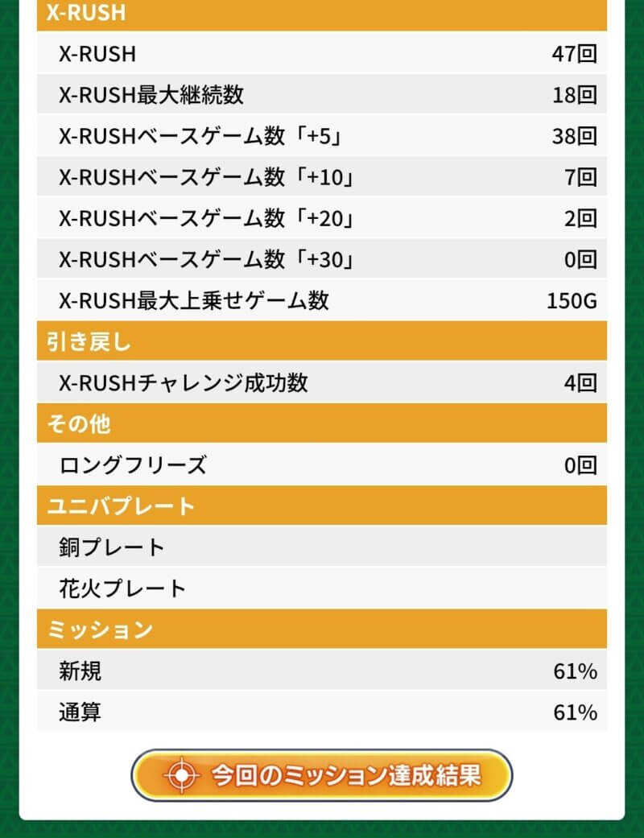Click the X-RUSHベースゲーム数「+5」 row
The height and width of the screenshot is (838, 644).
point(322,136)
